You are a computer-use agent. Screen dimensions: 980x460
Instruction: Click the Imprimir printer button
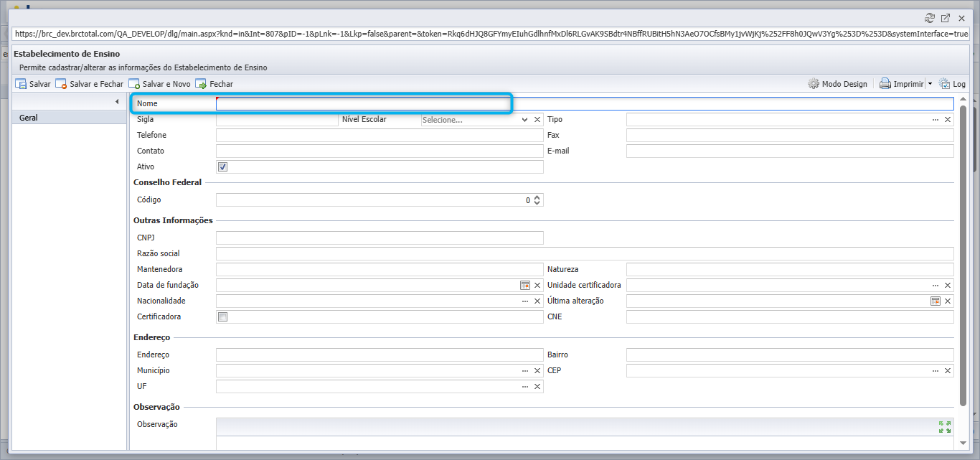coord(901,84)
